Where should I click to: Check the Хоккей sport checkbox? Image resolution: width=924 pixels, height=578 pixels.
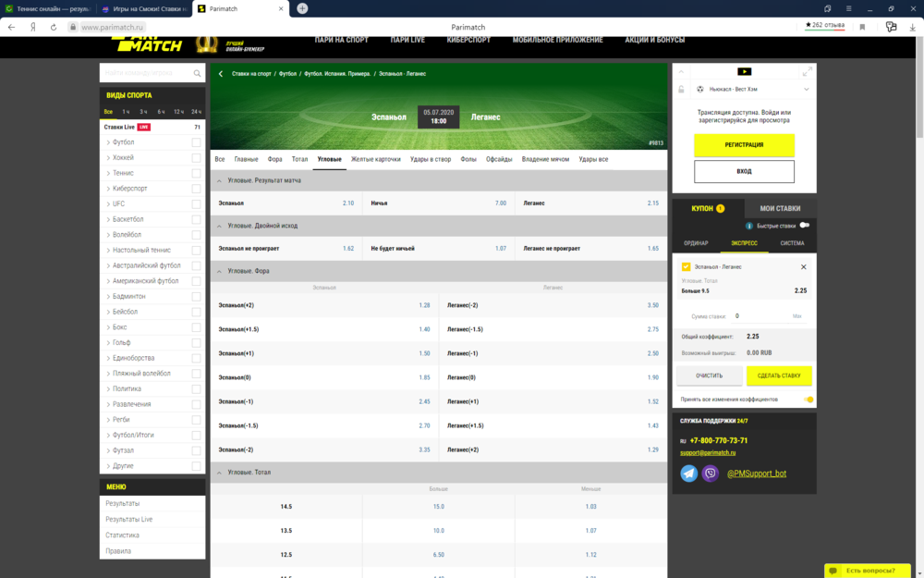pos(196,157)
